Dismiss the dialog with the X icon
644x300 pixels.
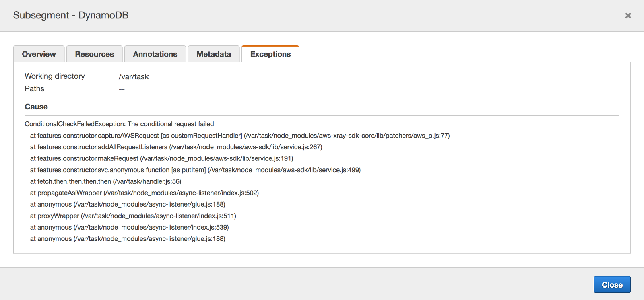(x=628, y=16)
